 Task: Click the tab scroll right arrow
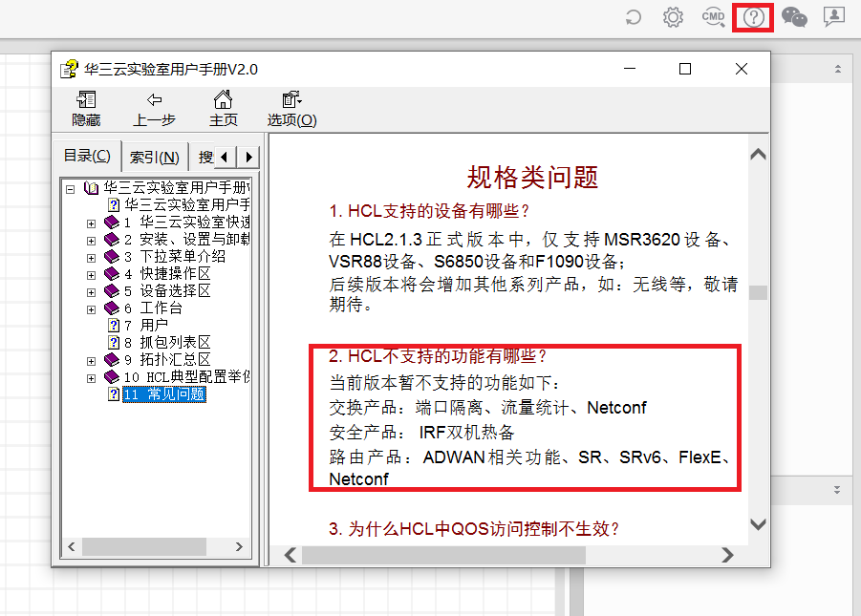tap(248, 158)
